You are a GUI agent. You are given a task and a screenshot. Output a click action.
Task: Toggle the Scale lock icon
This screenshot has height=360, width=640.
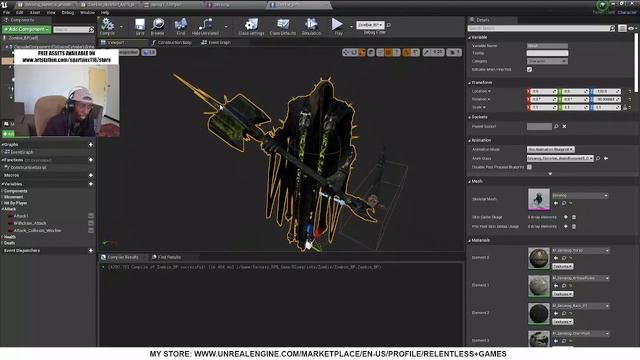625,107
